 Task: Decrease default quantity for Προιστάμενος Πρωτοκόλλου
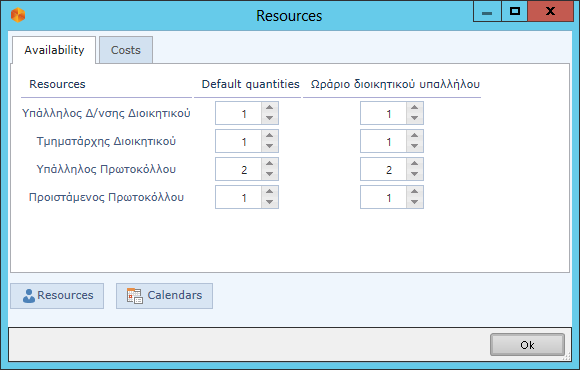pyautogui.click(x=270, y=202)
